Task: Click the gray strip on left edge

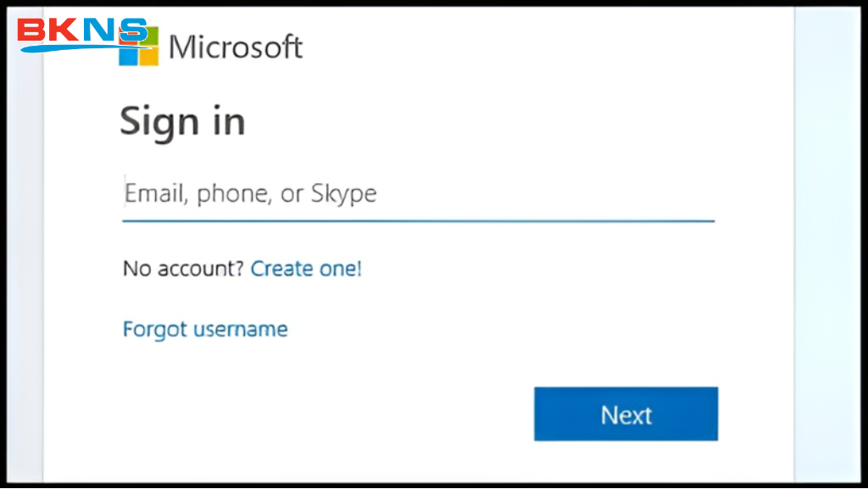Action: [31, 254]
